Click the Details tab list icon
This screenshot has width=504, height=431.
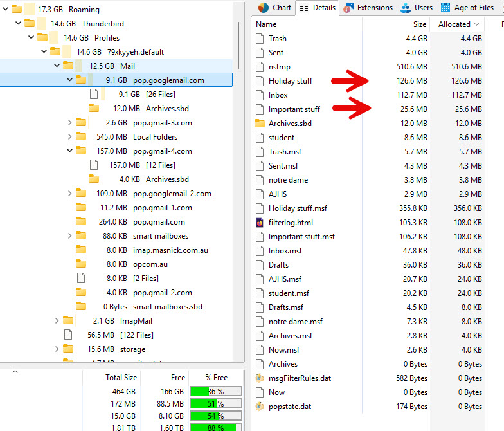pos(303,8)
